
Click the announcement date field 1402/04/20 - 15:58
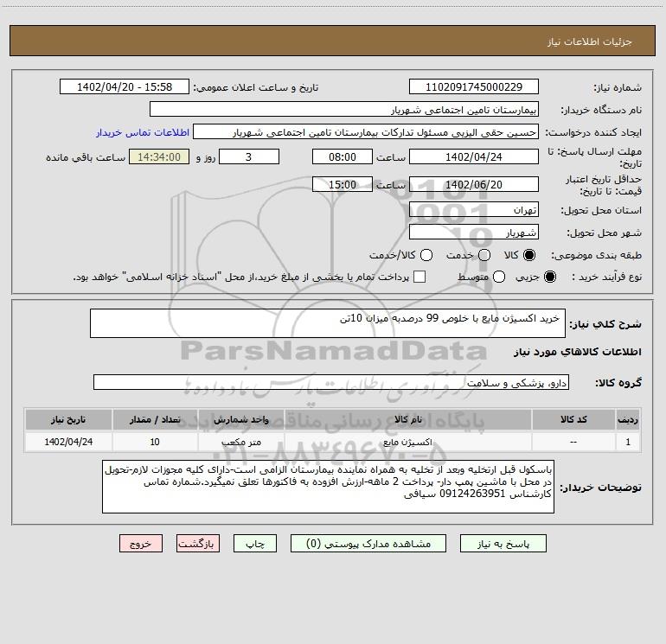click(x=125, y=87)
